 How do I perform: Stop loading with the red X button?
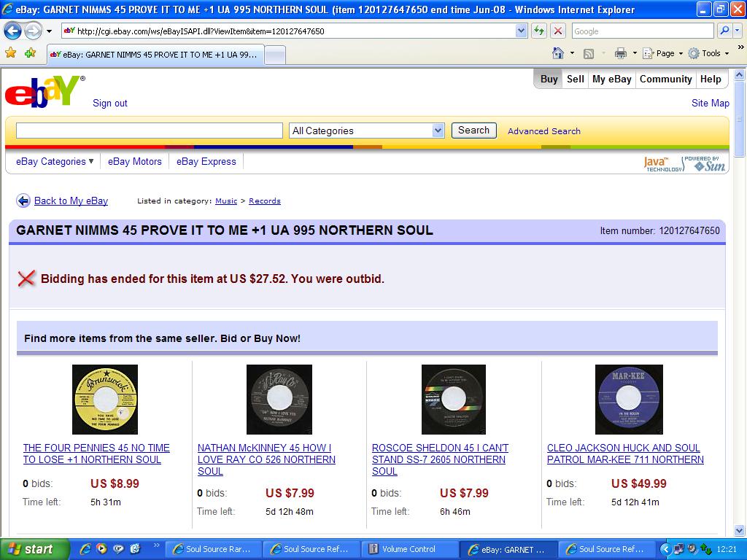point(558,31)
